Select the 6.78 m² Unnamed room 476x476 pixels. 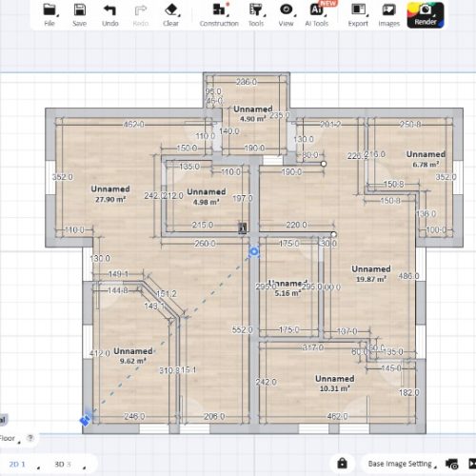pos(426,159)
